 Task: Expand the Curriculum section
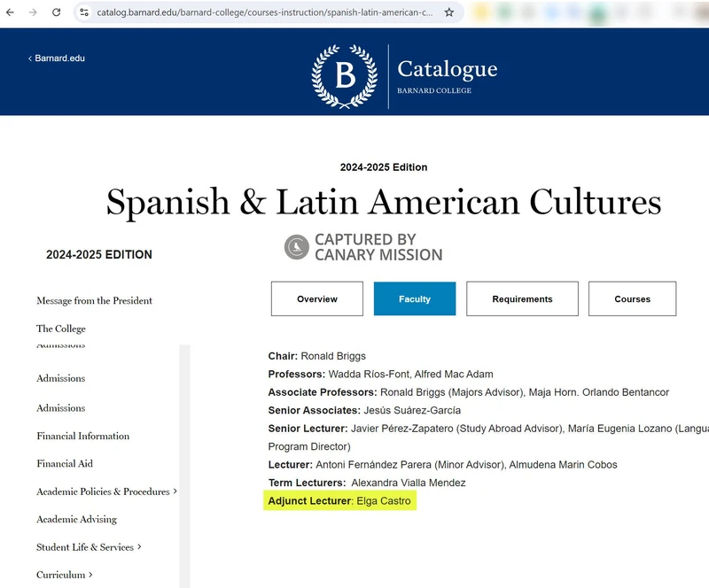pyautogui.click(x=64, y=575)
